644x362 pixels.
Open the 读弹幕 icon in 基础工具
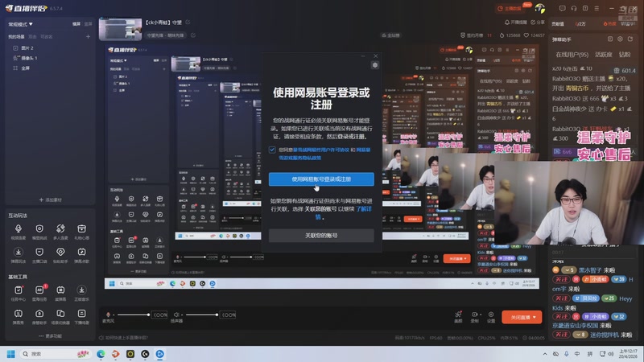click(x=60, y=290)
